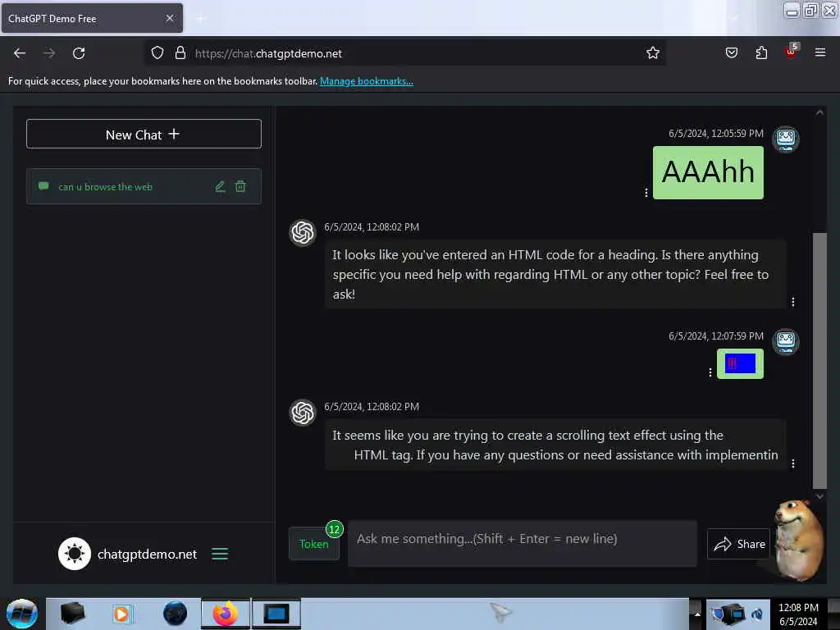Go back with the browser back arrow
Image resolution: width=840 pixels, height=630 pixels.
click(20, 53)
